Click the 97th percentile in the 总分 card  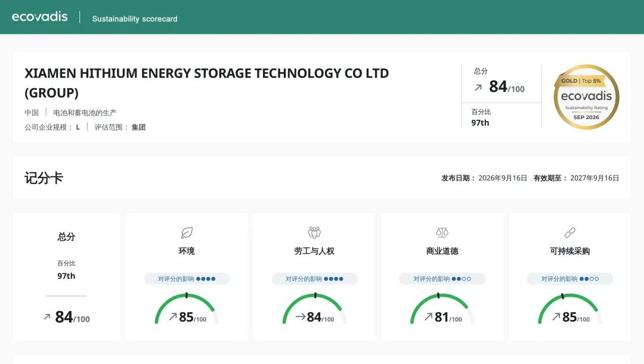point(67,276)
